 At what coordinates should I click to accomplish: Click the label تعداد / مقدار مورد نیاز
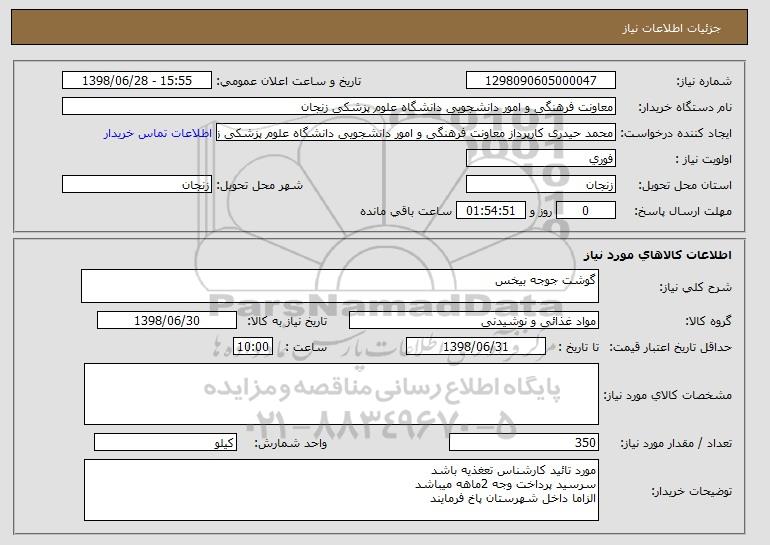(676, 443)
